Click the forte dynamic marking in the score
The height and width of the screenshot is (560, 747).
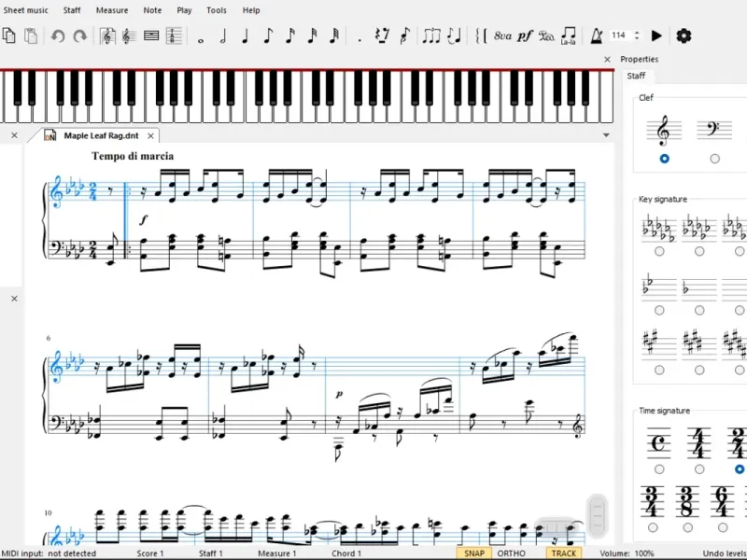point(144,219)
